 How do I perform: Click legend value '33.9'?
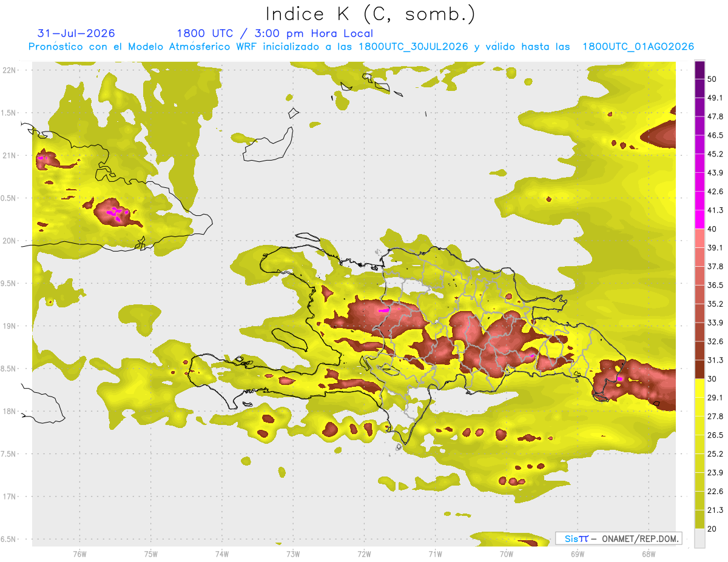point(715,323)
